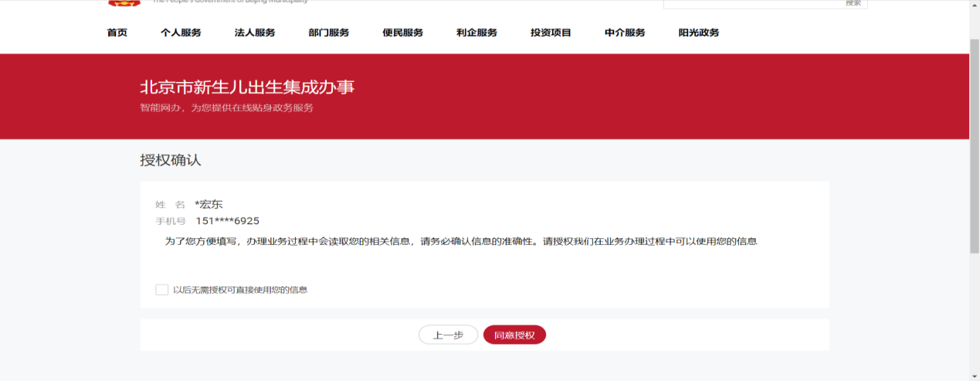Select 法人服务 from the navigation bar
This screenshot has height=381, width=980.
pos(255,32)
